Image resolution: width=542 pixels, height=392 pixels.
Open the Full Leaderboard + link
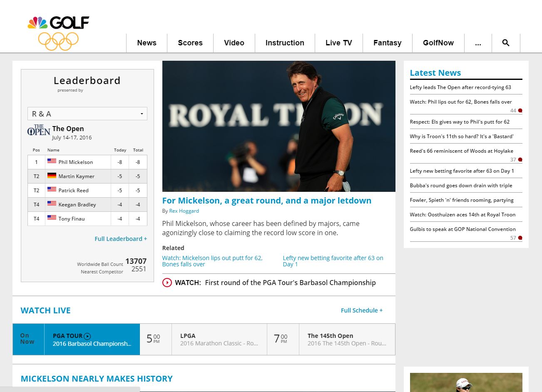click(121, 239)
